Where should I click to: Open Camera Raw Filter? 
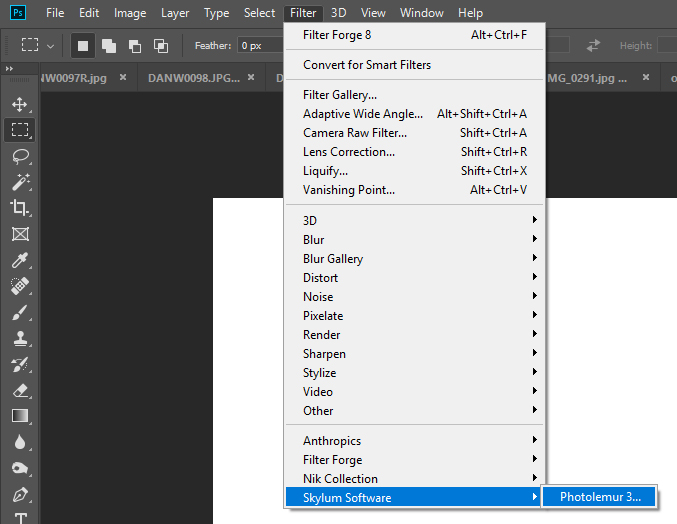[x=414, y=133]
